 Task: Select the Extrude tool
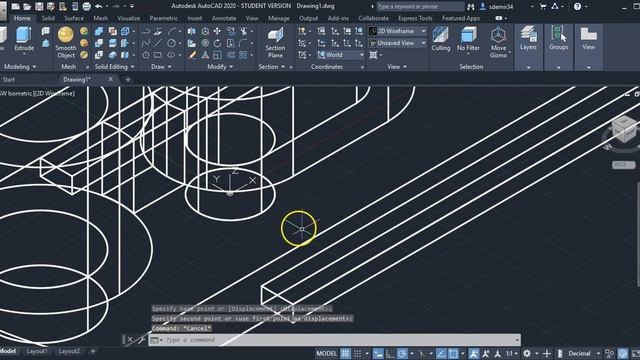tap(24, 39)
